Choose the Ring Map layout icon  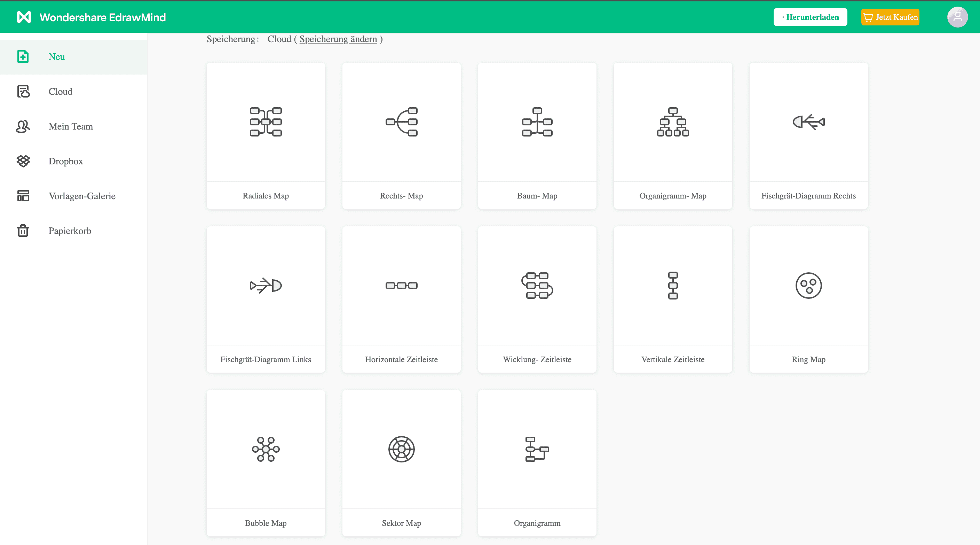808,286
